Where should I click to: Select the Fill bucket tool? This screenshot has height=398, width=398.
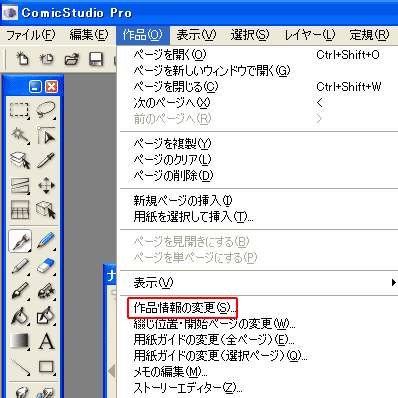tap(20, 316)
